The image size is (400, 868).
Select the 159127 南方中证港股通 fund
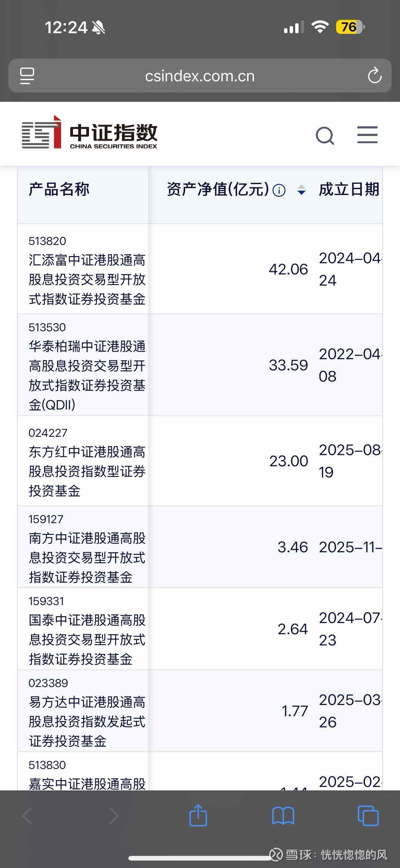point(87,548)
